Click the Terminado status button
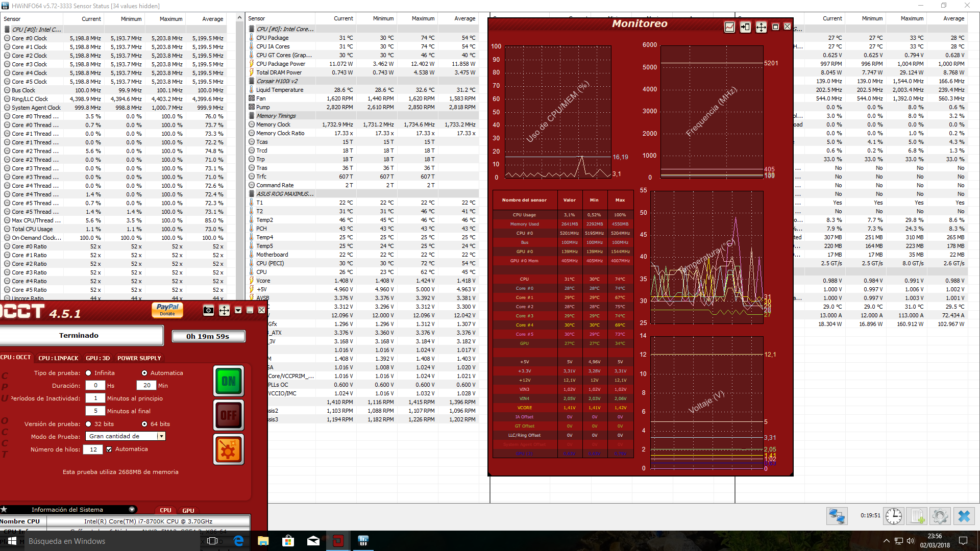 click(81, 335)
